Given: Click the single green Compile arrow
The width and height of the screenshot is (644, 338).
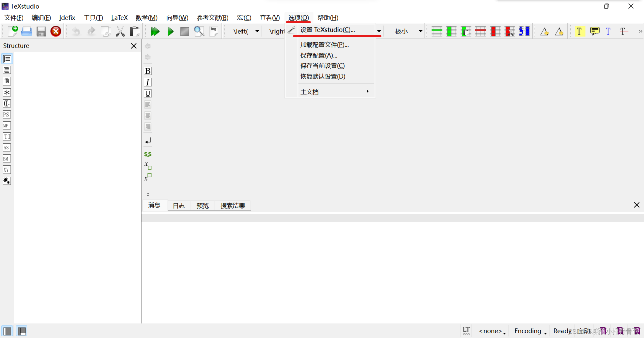Looking at the screenshot, I should (170, 31).
